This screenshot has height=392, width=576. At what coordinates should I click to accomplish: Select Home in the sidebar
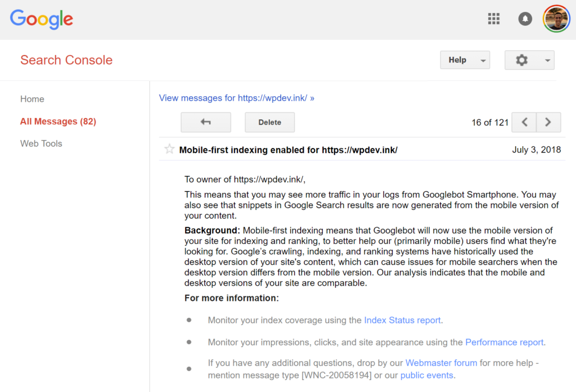click(x=32, y=99)
